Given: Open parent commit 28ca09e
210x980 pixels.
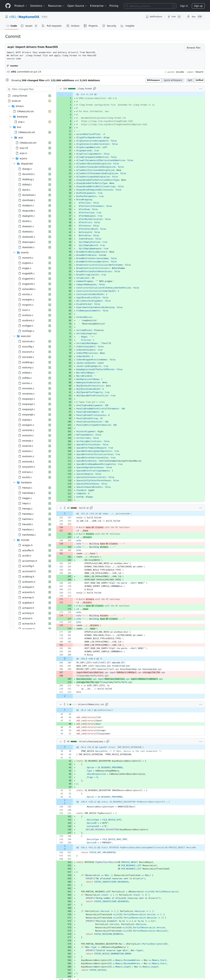Looking at the screenshot, I should click(180, 72).
